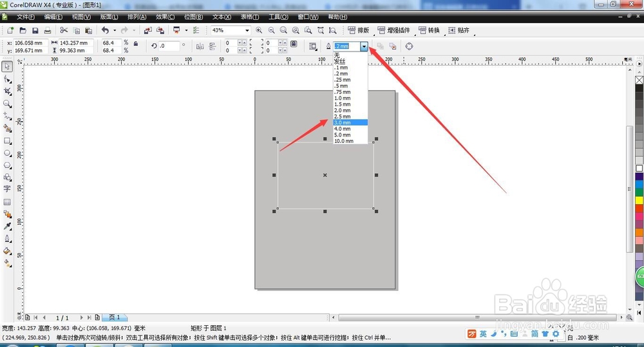Click the horizontal scrollbar under the canvas
644x347 pixels.
click(x=477, y=317)
